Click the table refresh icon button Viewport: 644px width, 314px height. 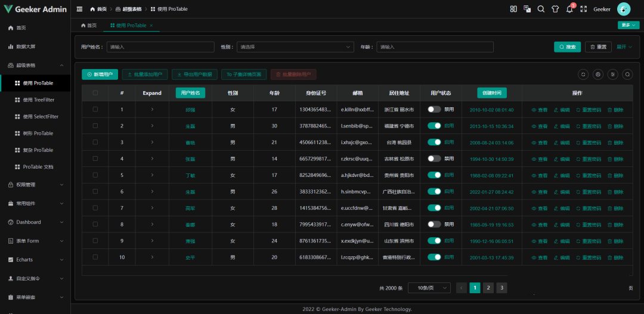(x=583, y=74)
